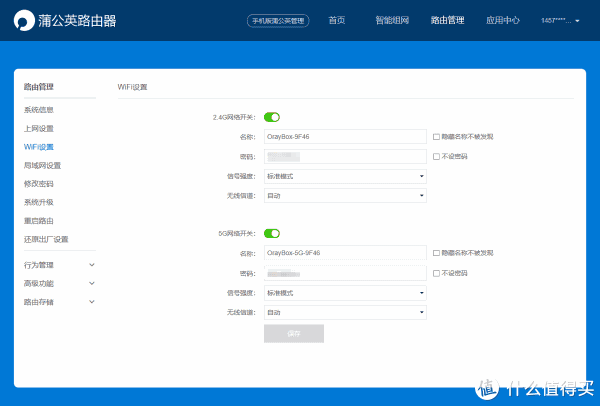The height and width of the screenshot is (406, 600).
Task: Click the 保存 button
Action: tap(294, 334)
